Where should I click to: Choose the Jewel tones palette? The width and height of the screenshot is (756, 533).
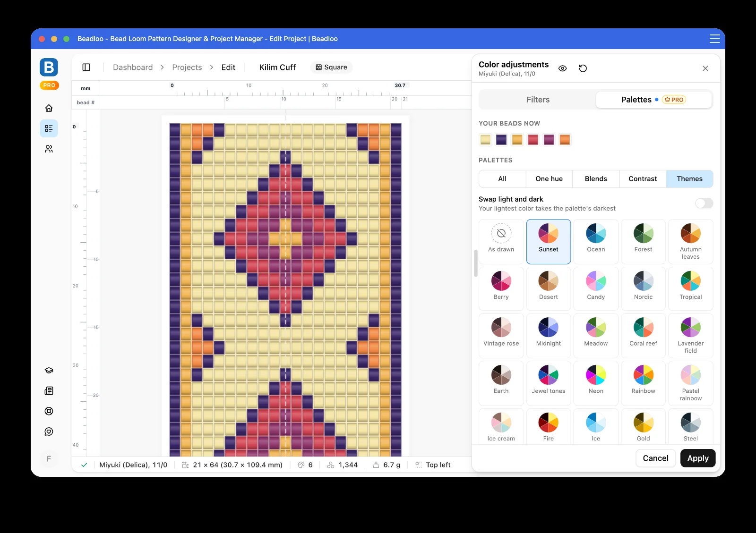tap(549, 383)
